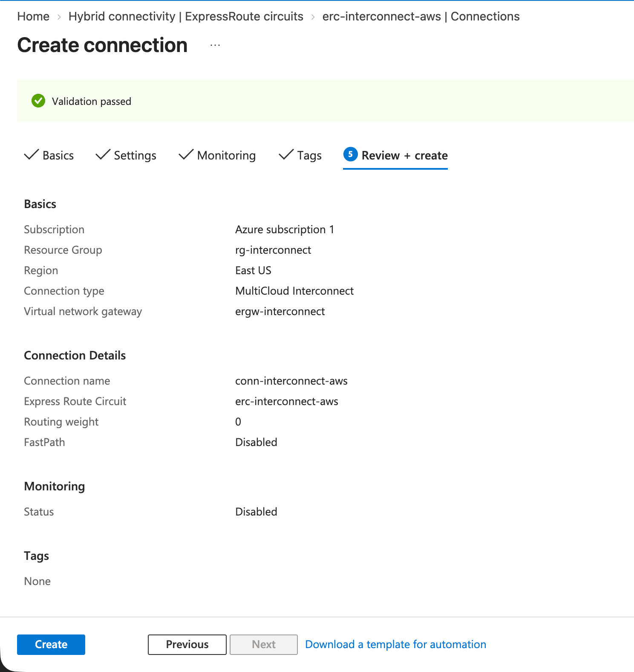The width and height of the screenshot is (634, 672).
Task: Open the more options ellipsis beside Create connection
Action: point(215,45)
